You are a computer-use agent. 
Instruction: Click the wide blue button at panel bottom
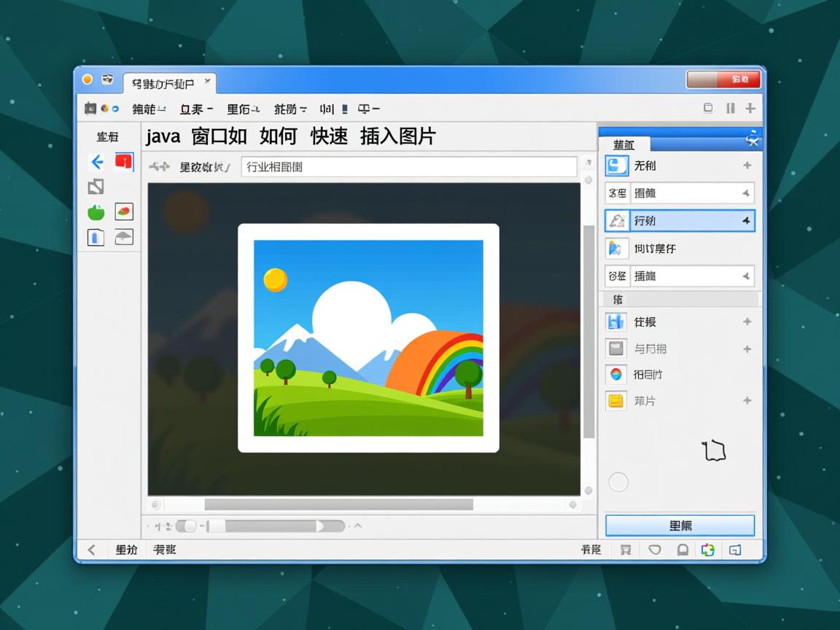pyautogui.click(x=680, y=526)
